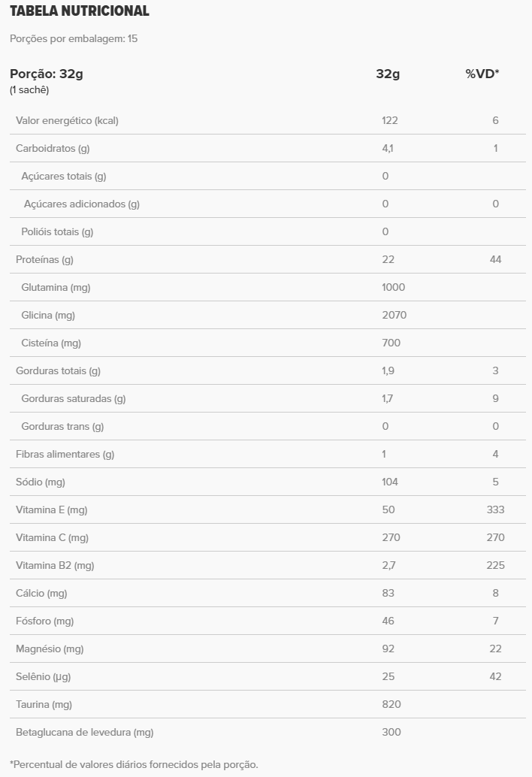This screenshot has width=532, height=777.
Task: Click the Proteínas (g) row label
Action: point(44,259)
